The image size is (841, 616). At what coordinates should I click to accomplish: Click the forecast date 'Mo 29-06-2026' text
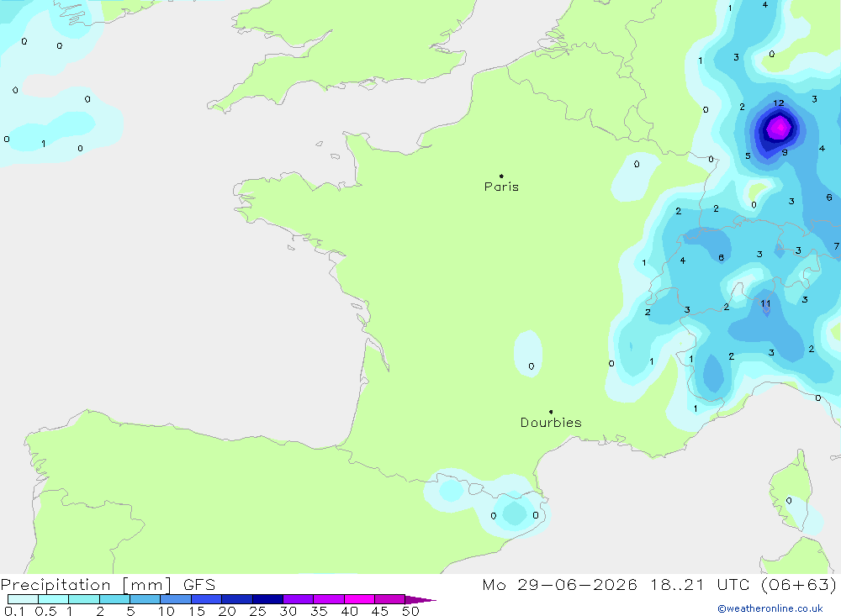560,584
